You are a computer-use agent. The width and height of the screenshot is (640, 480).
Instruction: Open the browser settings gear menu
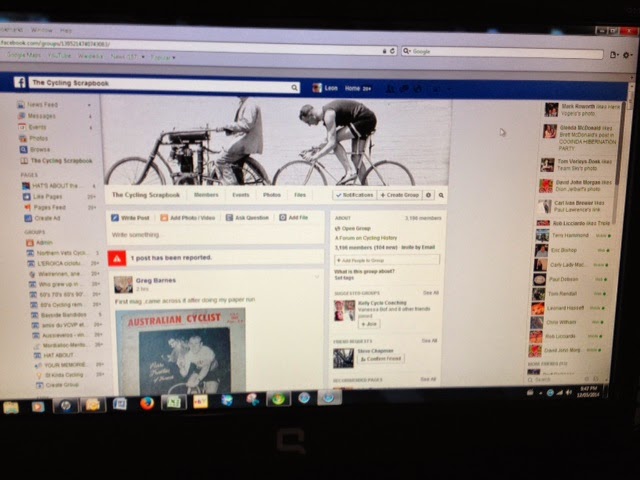[627, 55]
